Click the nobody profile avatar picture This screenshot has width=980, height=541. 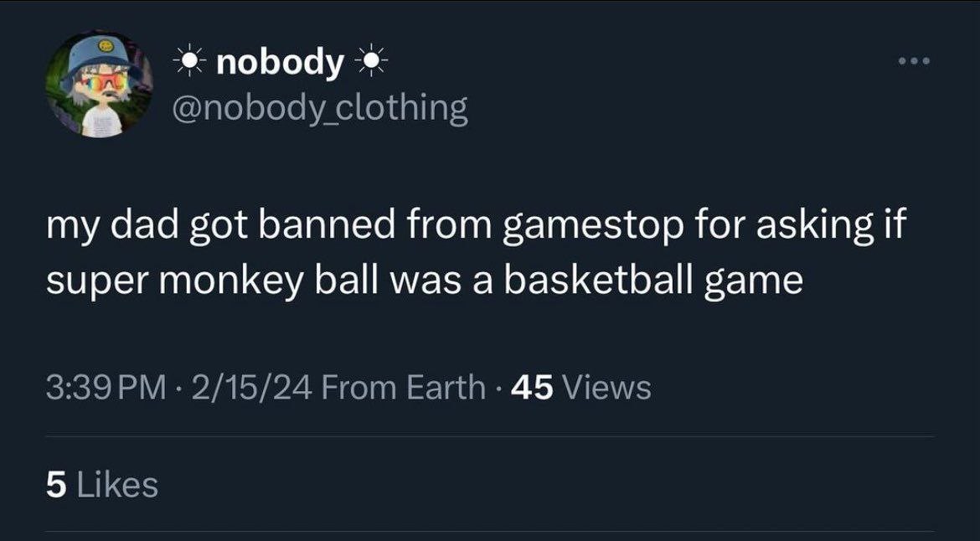(x=100, y=85)
